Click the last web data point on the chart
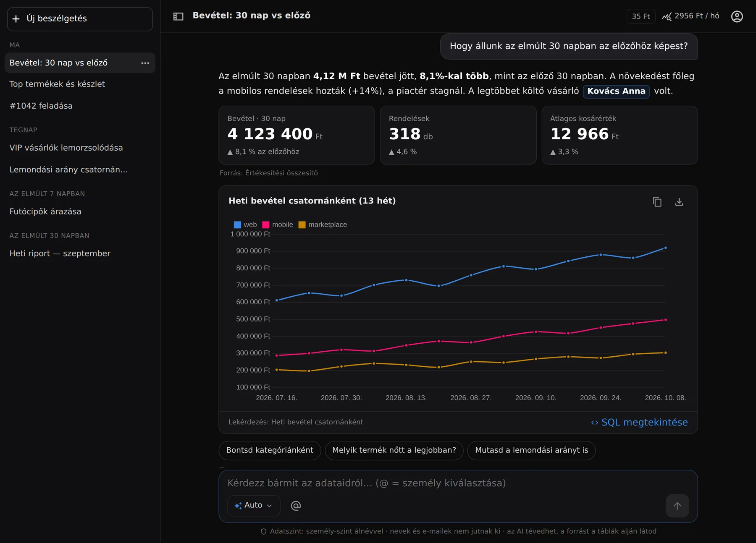This screenshot has height=543, width=756. coord(665,248)
